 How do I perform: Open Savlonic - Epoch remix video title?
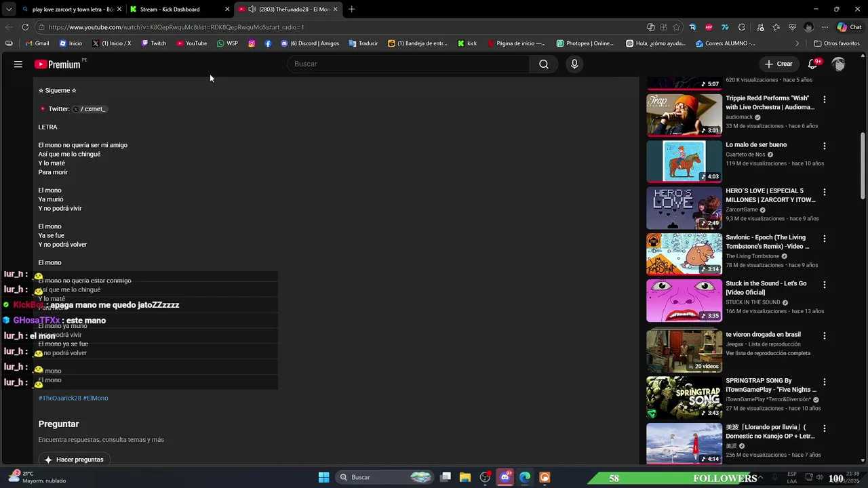(x=767, y=242)
